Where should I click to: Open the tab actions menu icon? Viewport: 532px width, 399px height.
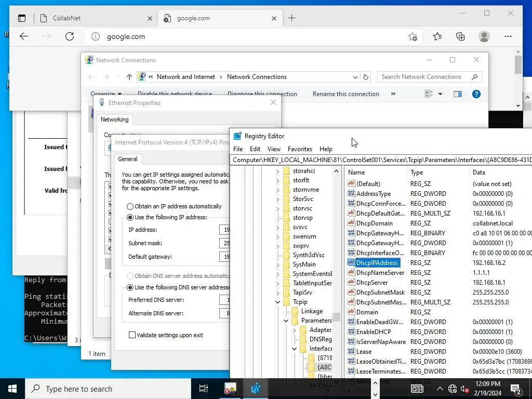tap(22, 18)
